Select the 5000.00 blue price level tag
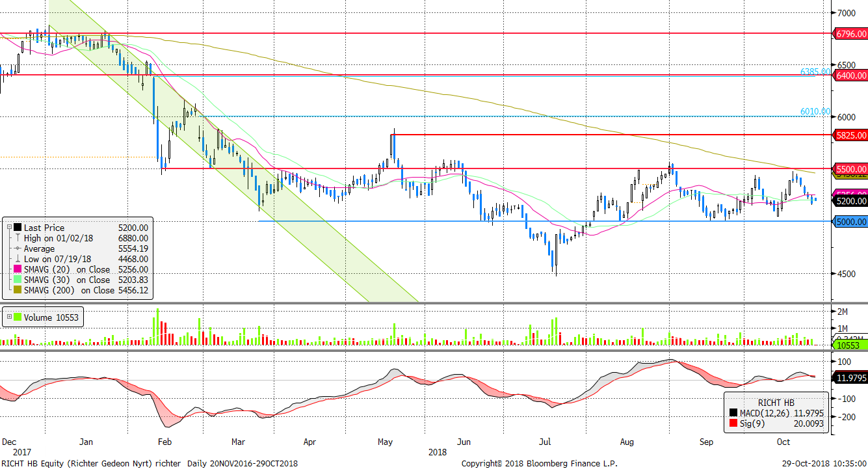This screenshot has height=469, width=868. click(850, 221)
